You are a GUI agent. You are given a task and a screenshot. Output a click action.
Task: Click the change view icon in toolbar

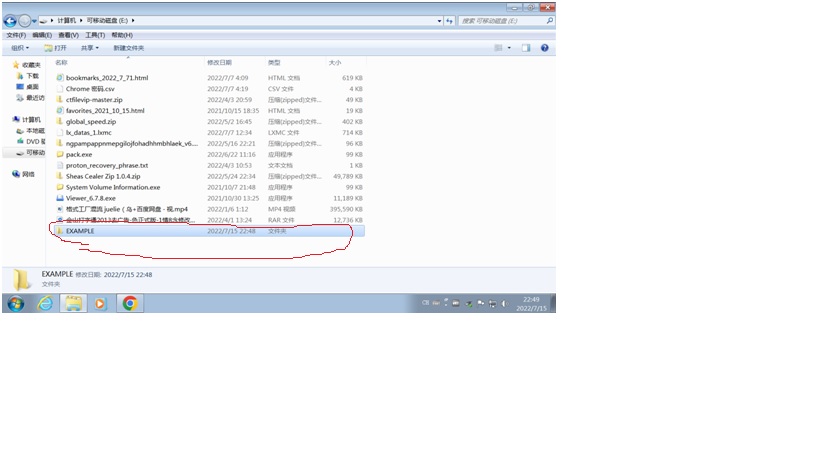click(499, 47)
